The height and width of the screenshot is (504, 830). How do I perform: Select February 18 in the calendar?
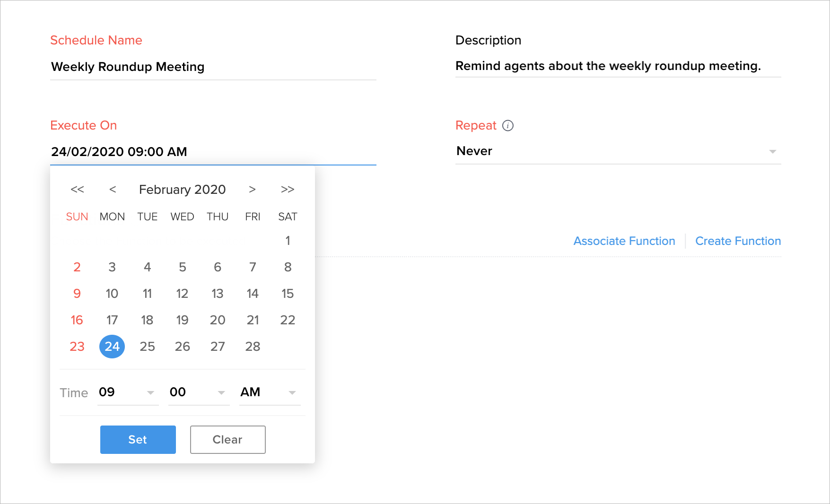pos(148,320)
